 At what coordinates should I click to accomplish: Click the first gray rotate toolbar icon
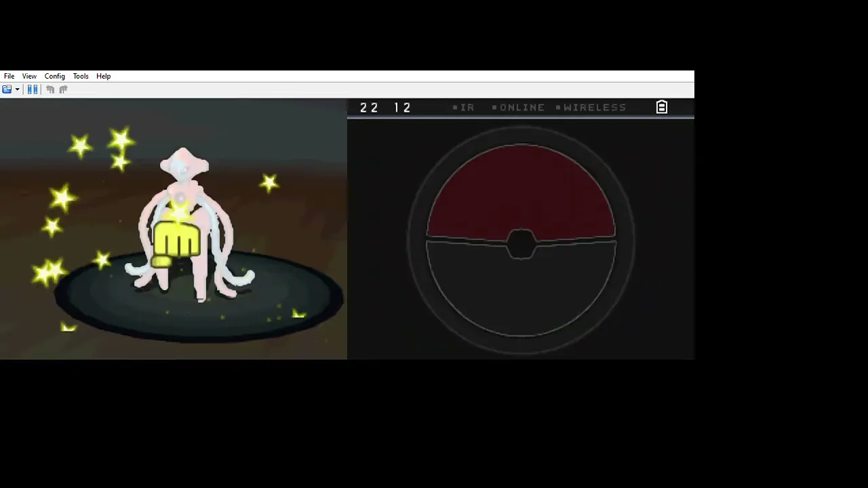pyautogui.click(x=50, y=89)
